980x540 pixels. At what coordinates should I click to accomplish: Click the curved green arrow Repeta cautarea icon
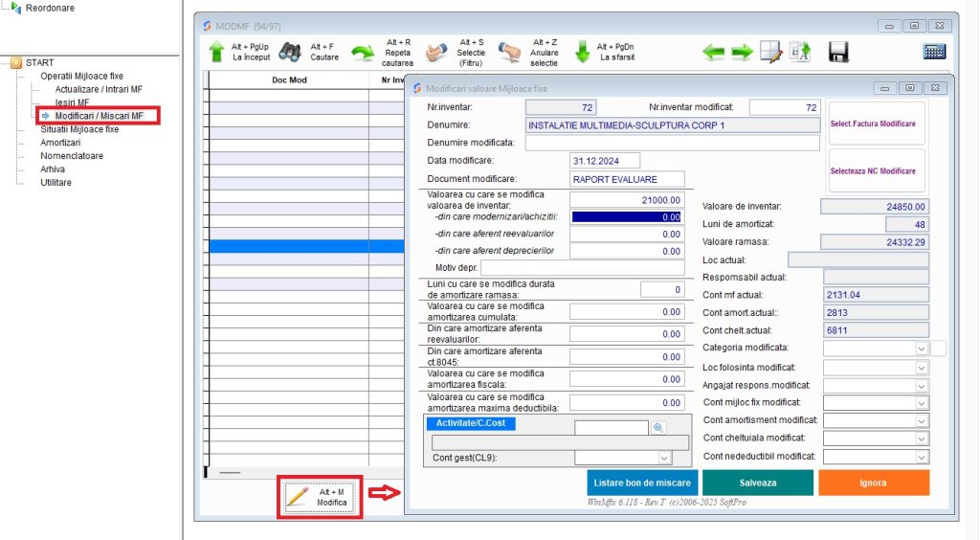pyautogui.click(x=363, y=53)
